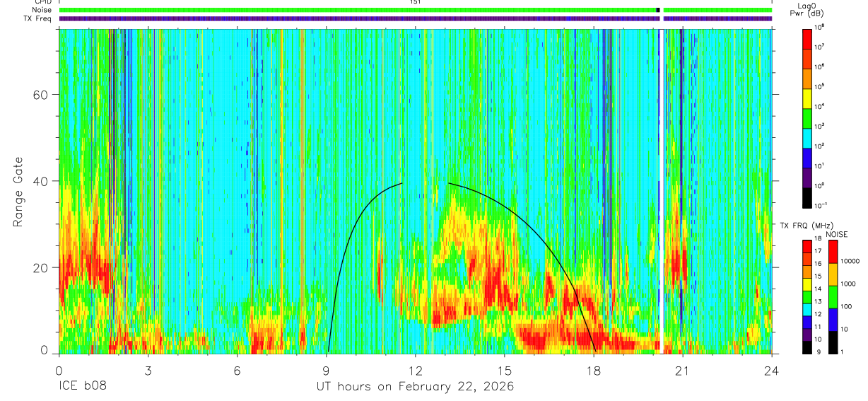868x401 pixels.
Task: Click the blue segment of the NOISE colorbar
Action: (x=834, y=320)
